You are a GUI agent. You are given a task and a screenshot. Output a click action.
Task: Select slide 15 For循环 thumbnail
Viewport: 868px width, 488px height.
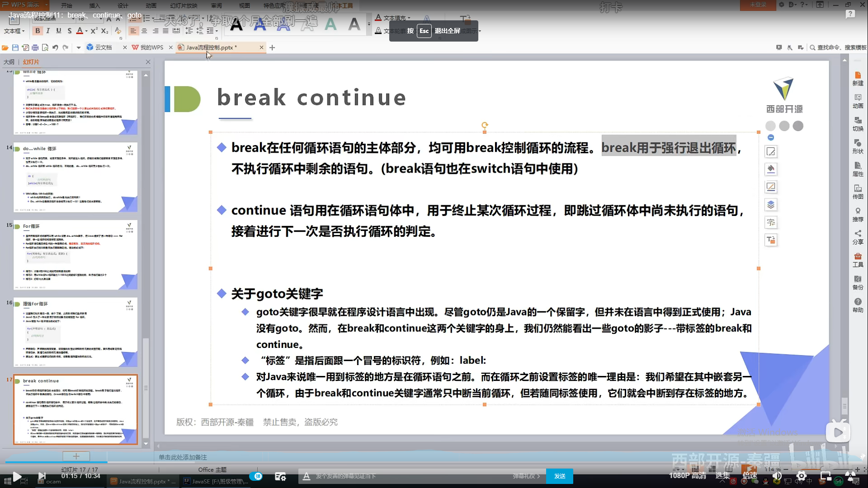[75, 255]
